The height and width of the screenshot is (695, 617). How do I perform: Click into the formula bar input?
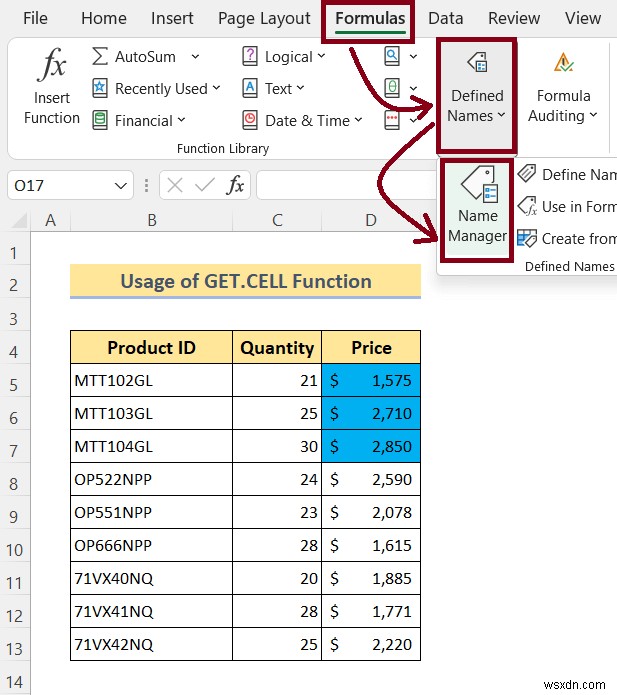pyautogui.click(x=346, y=185)
